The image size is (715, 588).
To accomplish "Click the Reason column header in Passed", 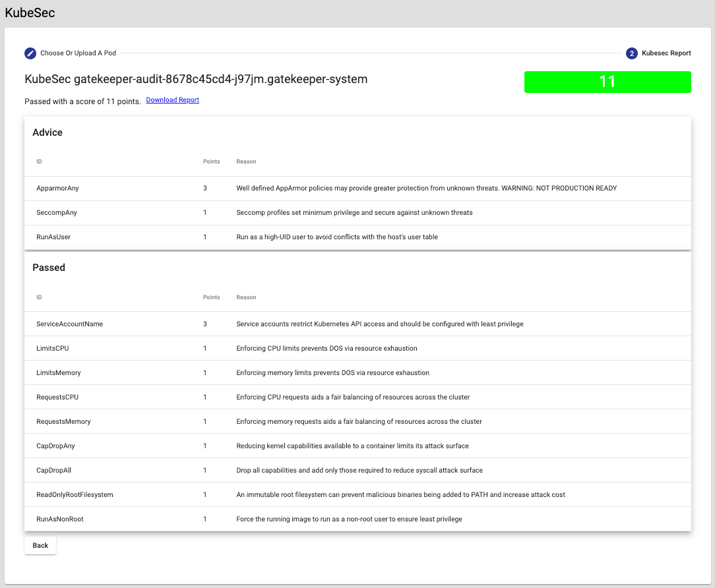I will point(246,297).
